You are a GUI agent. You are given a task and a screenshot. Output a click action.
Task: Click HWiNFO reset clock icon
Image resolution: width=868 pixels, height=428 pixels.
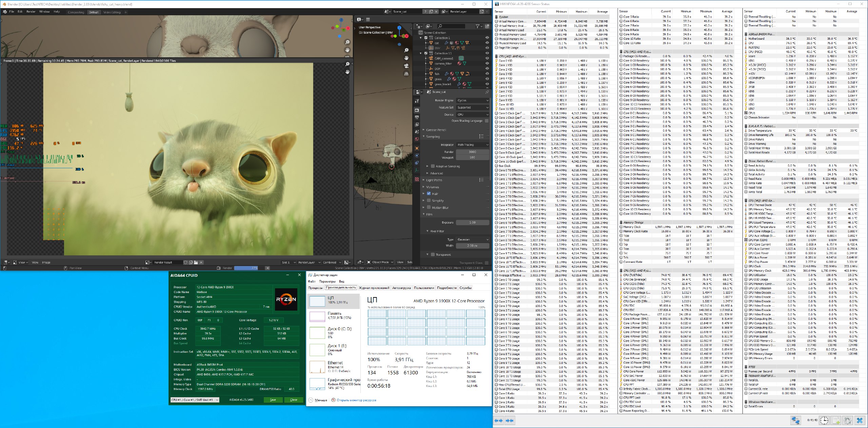coord(824,421)
